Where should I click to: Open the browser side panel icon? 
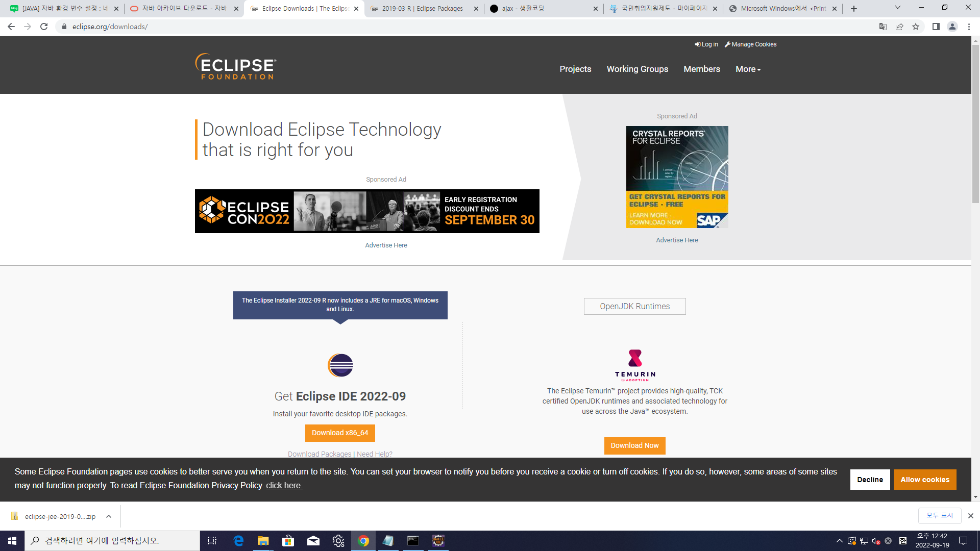click(x=936, y=27)
